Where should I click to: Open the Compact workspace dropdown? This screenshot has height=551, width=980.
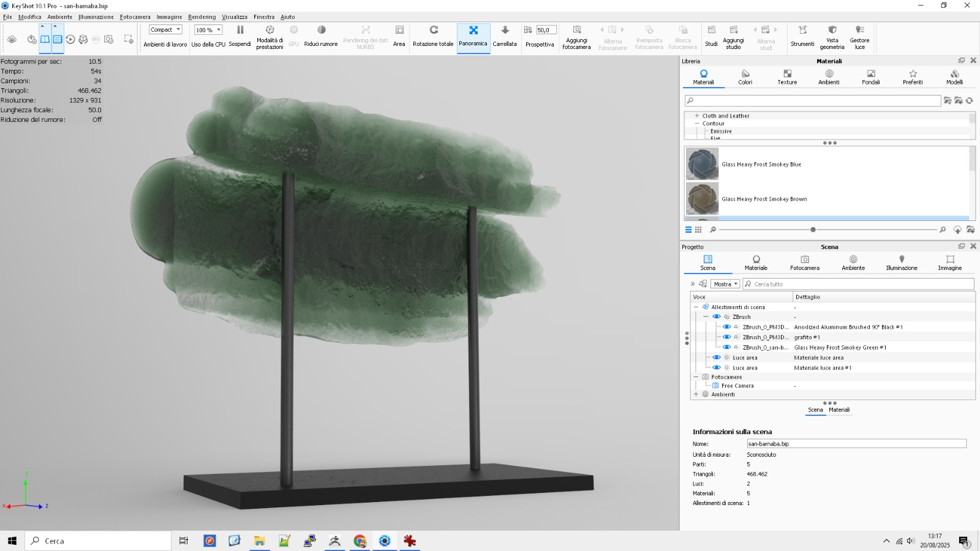pos(165,29)
